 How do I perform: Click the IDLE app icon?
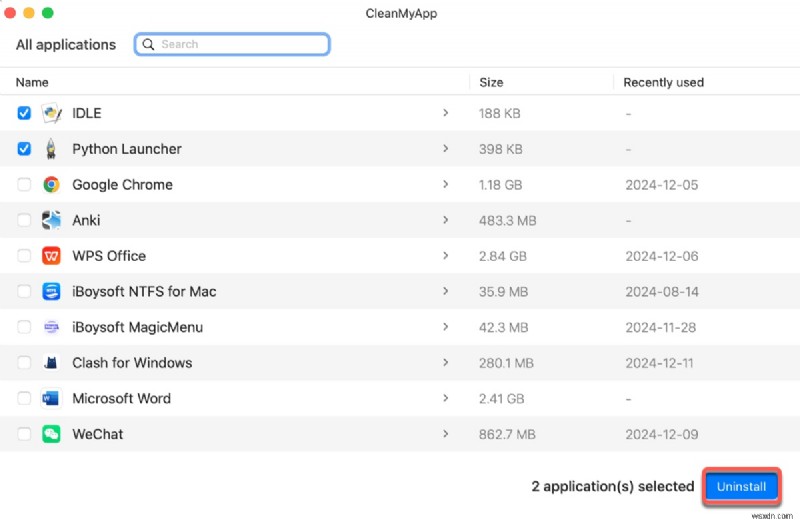(51, 113)
